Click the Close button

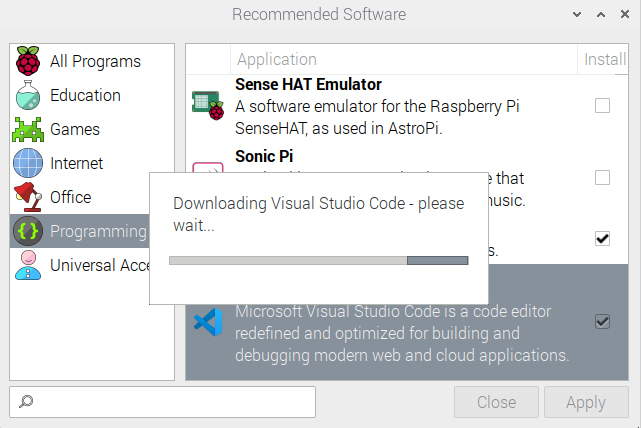pyautogui.click(x=496, y=402)
